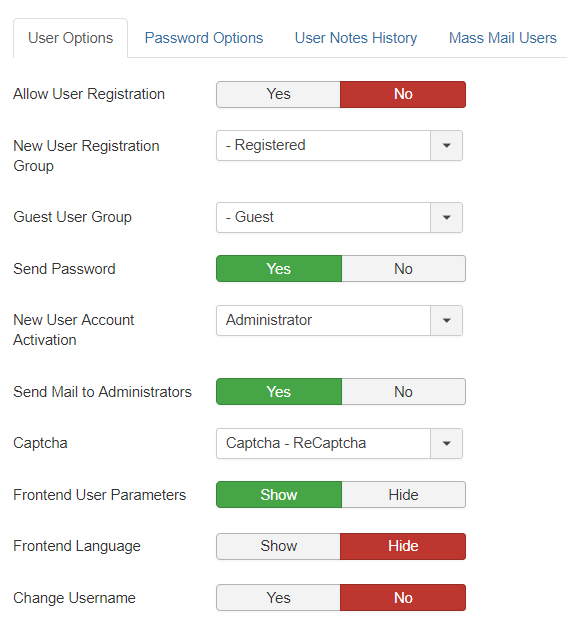Click the New User Registration Group dropdown arrow
567x643 pixels.
(x=446, y=146)
